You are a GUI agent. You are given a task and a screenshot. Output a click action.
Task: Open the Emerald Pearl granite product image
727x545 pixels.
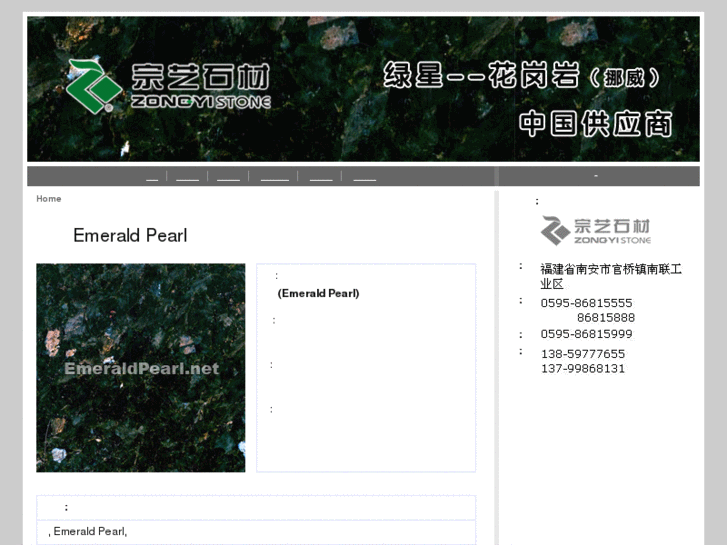141,368
